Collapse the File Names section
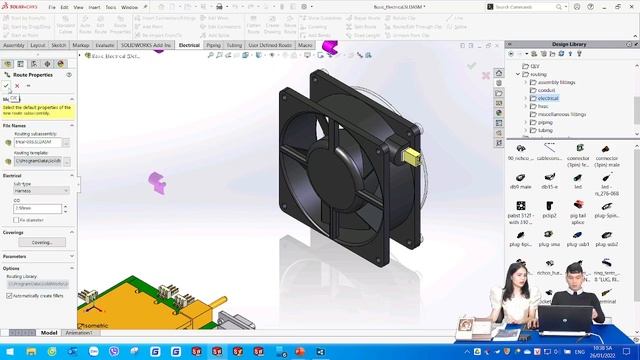640x360 pixels. (72, 125)
